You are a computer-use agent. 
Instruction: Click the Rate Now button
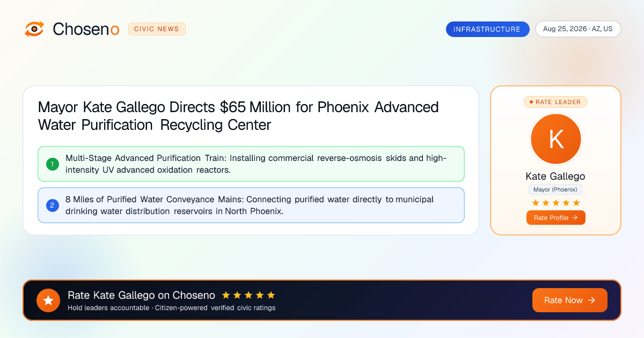570,300
